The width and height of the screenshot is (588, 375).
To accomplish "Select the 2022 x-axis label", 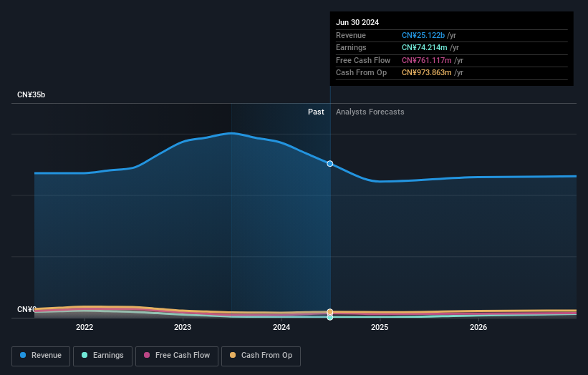I will (85, 327).
